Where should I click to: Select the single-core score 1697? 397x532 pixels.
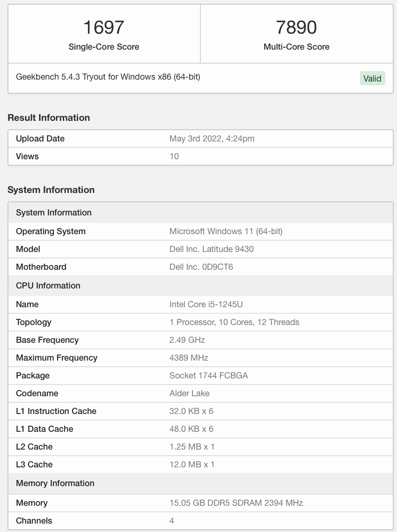click(104, 27)
